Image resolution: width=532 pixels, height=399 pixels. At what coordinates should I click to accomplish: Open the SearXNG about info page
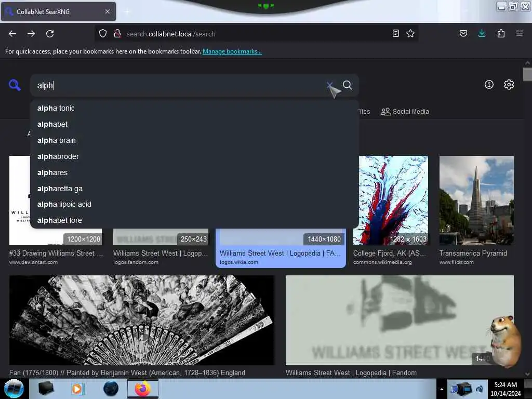[489, 85]
